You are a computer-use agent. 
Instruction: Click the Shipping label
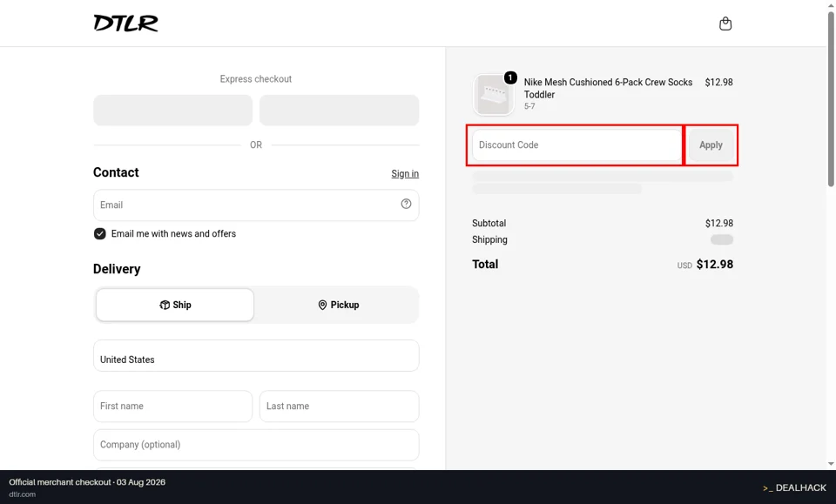[489, 239]
